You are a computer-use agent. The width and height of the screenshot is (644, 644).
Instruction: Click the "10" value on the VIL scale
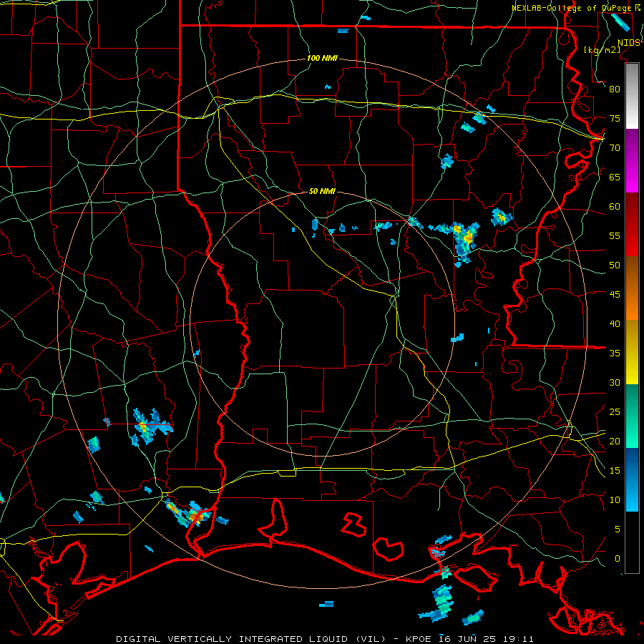[615, 500]
